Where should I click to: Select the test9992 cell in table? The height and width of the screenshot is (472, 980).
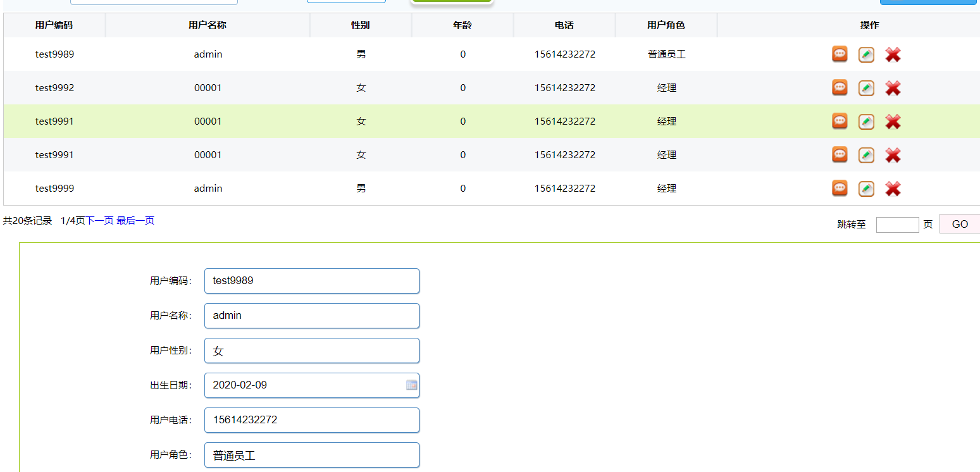[x=54, y=88]
